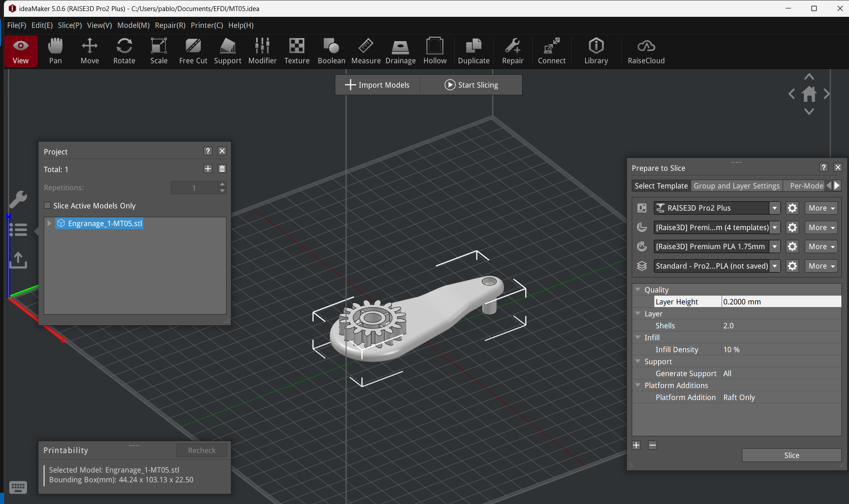Duplicate the selected model
849x504 pixels.
(474, 51)
